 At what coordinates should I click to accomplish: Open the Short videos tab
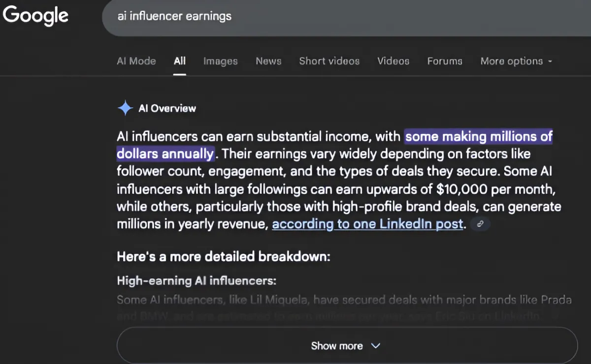point(329,61)
